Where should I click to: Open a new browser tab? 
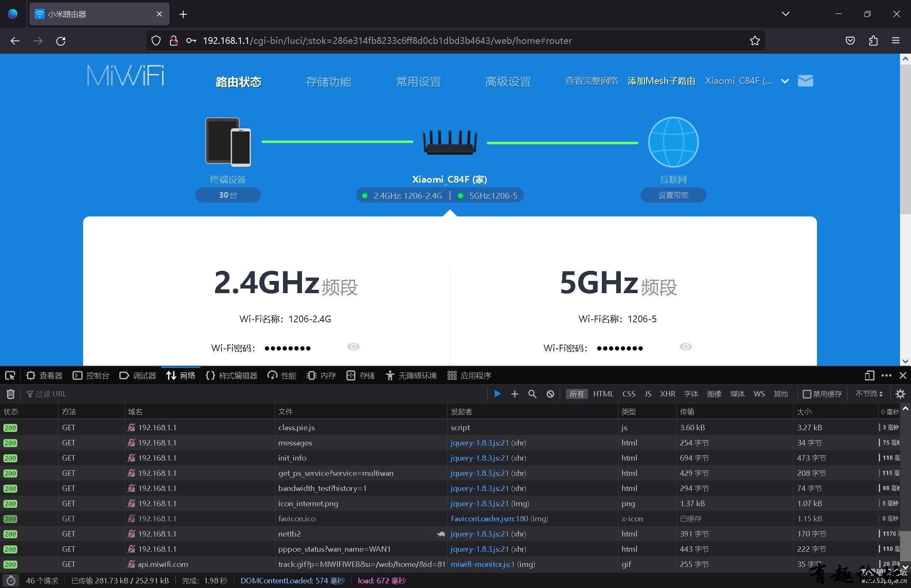[x=183, y=14]
